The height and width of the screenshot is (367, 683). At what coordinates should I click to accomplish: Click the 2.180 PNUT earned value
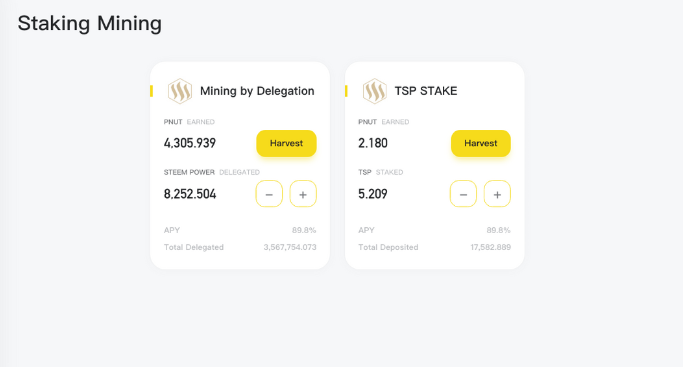click(x=373, y=143)
